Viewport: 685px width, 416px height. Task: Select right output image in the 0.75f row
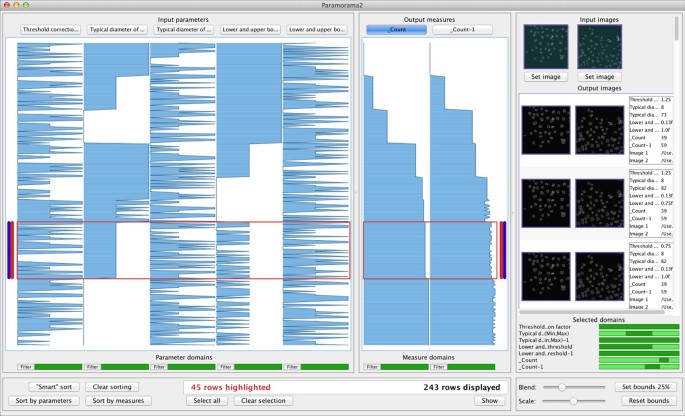point(600,203)
